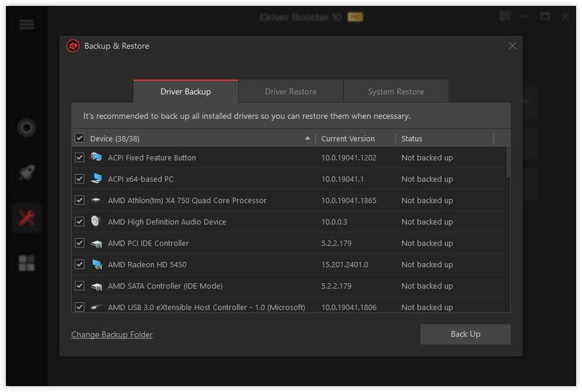
Task: Select version 10.0.19041.1806 cell
Action: [349, 308]
